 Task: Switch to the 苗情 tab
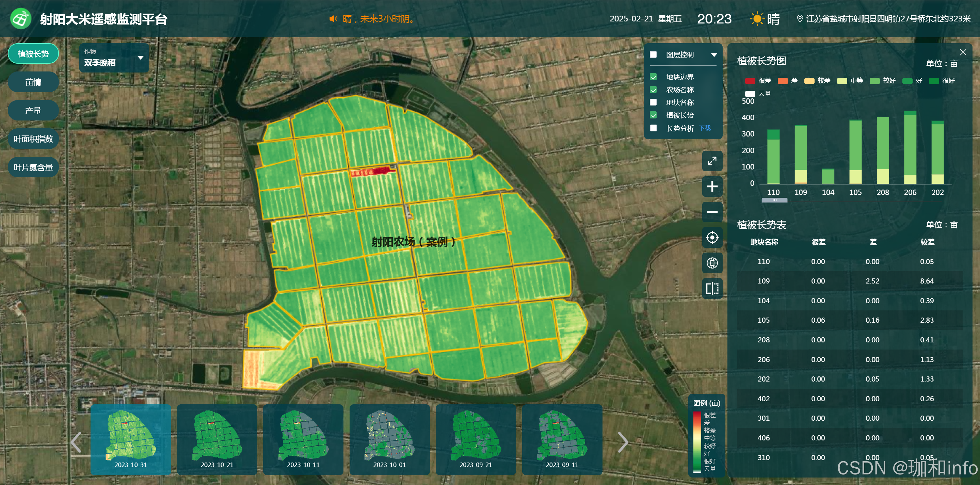tap(33, 82)
